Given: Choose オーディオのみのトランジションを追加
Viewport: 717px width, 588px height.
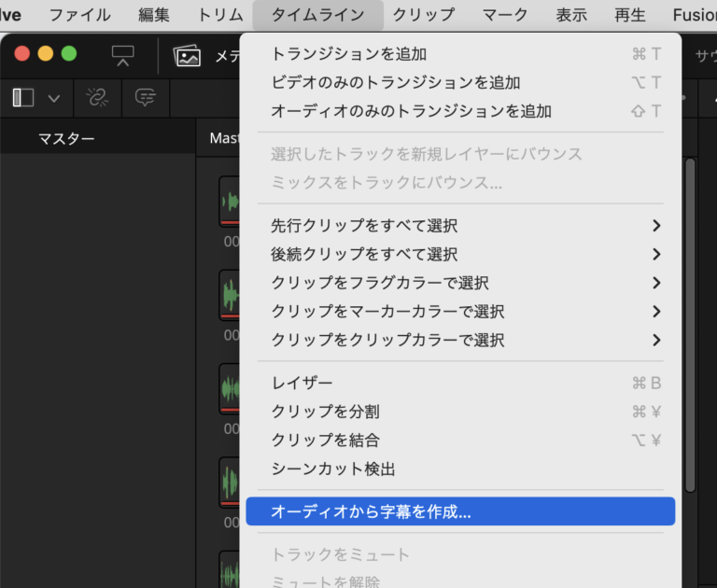Looking at the screenshot, I should [460, 111].
